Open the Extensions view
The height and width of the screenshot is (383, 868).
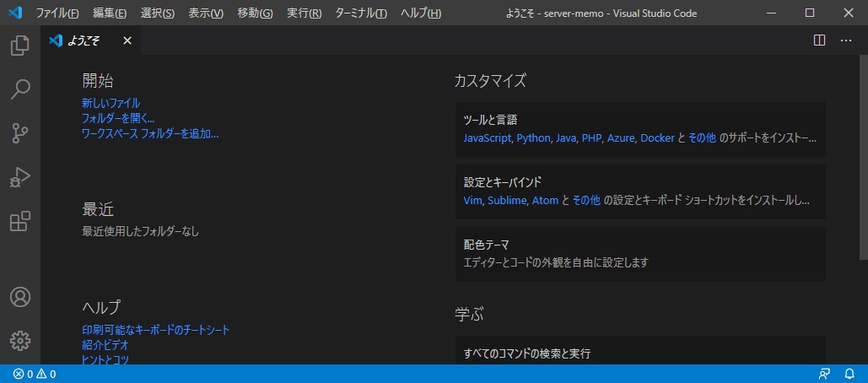20,221
